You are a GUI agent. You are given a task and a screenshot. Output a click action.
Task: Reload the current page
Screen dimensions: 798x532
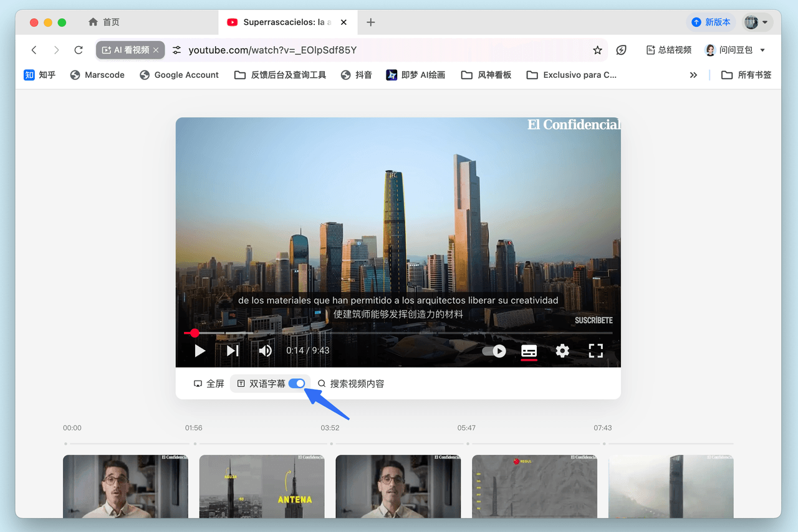(79, 50)
